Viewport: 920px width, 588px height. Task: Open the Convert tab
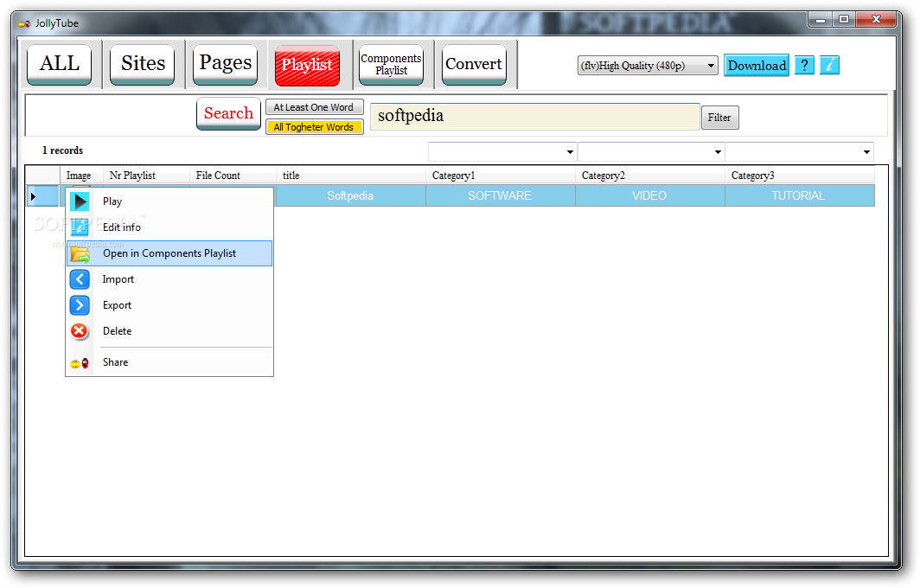point(474,65)
